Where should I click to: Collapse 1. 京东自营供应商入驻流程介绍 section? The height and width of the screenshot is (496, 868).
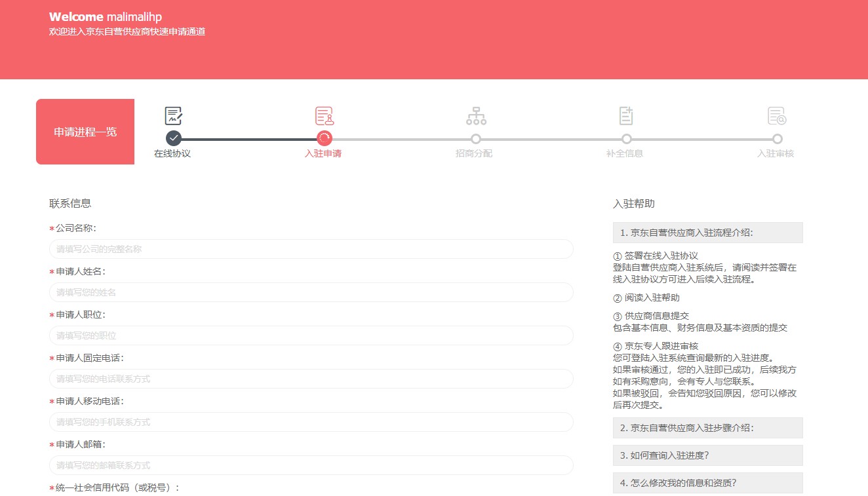click(x=708, y=233)
